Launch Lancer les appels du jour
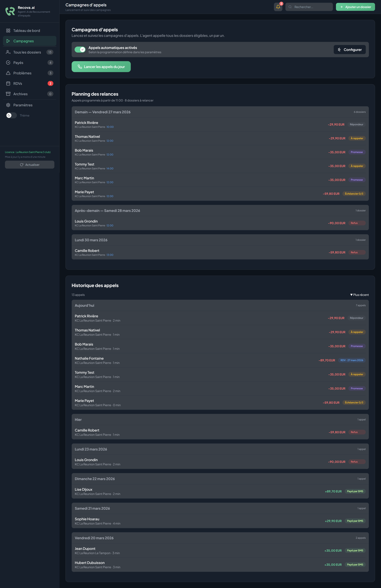The width and height of the screenshot is (381, 588). click(101, 67)
